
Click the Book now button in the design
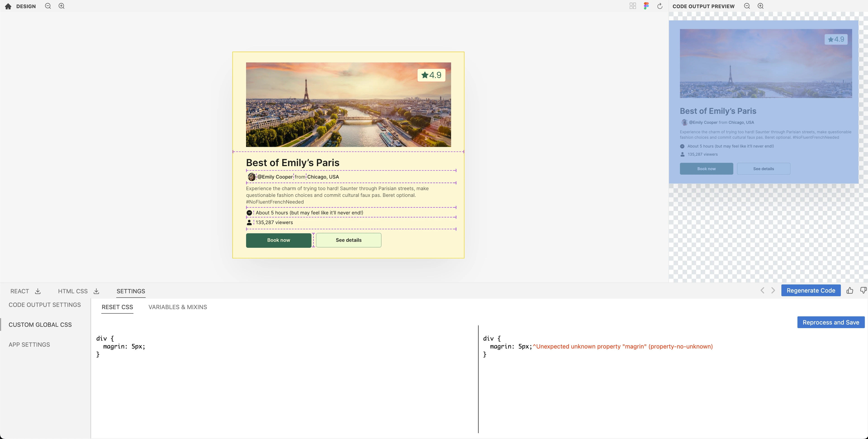pos(279,240)
